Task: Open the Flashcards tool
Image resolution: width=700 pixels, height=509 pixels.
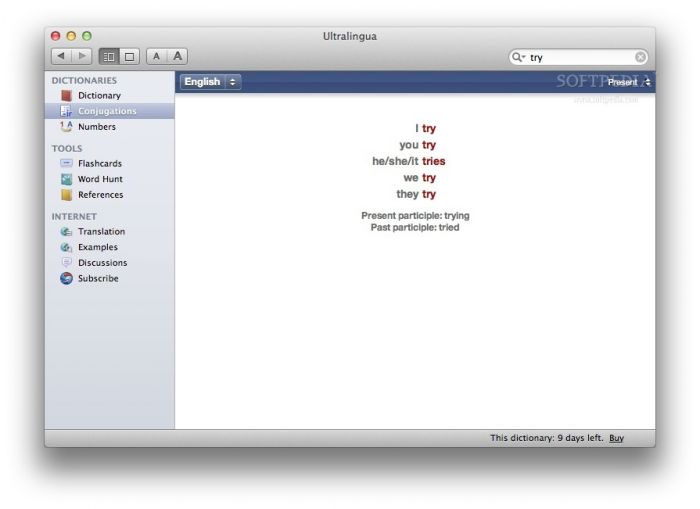Action: tap(100, 163)
